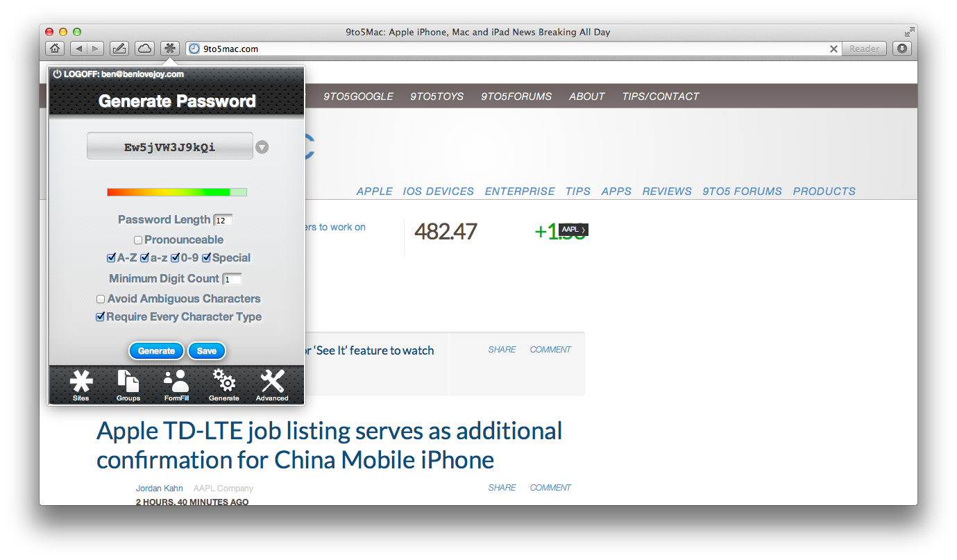Enable the Pronounceable checkbox
The width and height of the screenshot is (957, 560).
point(138,240)
